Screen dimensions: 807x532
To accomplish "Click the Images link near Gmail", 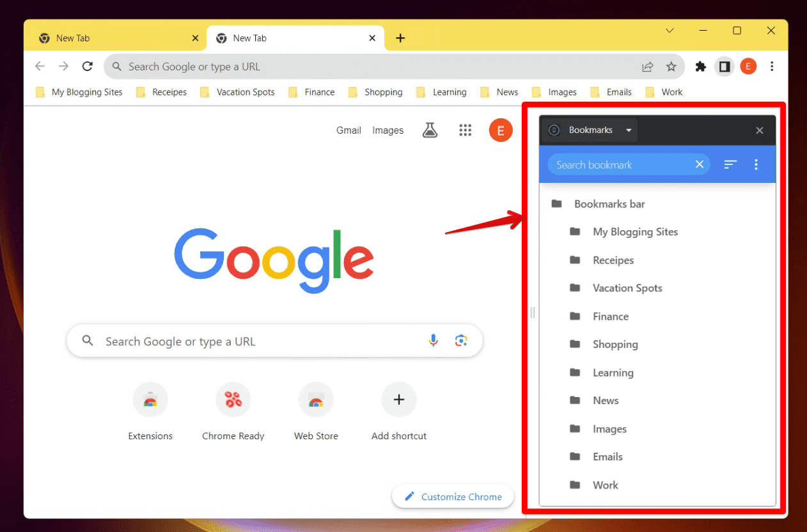I will [388, 130].
